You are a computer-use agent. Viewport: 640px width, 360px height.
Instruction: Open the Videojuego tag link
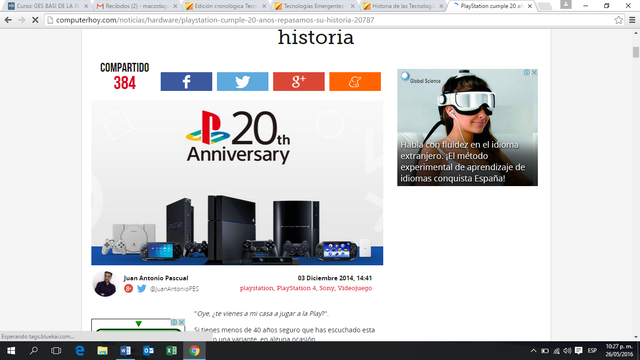(x=355, y=288)
